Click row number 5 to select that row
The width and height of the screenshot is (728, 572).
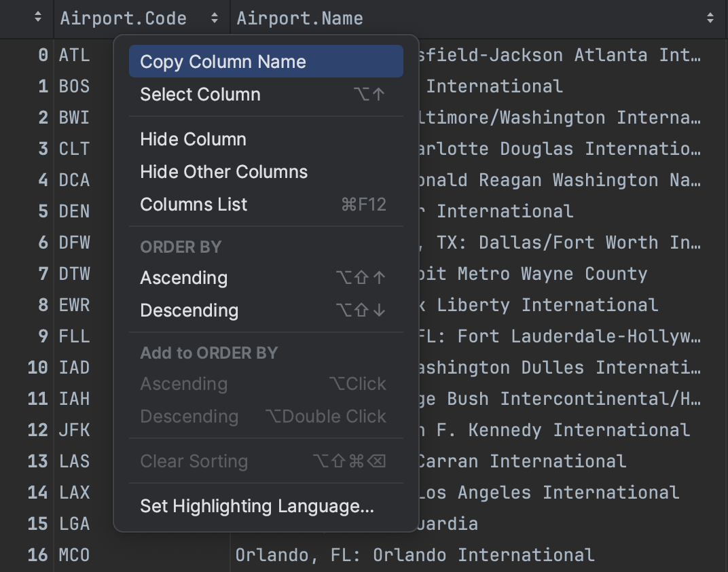pos(42,211)
